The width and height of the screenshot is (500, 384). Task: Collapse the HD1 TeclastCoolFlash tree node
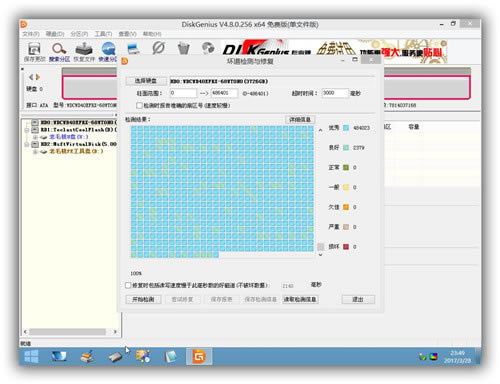tap(27, 130)
